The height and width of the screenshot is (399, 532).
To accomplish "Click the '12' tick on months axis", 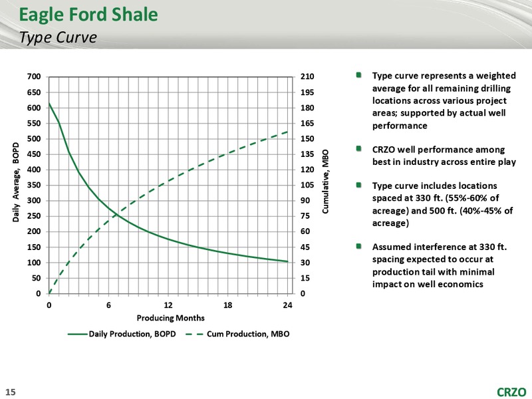I will tap(168, 305).
